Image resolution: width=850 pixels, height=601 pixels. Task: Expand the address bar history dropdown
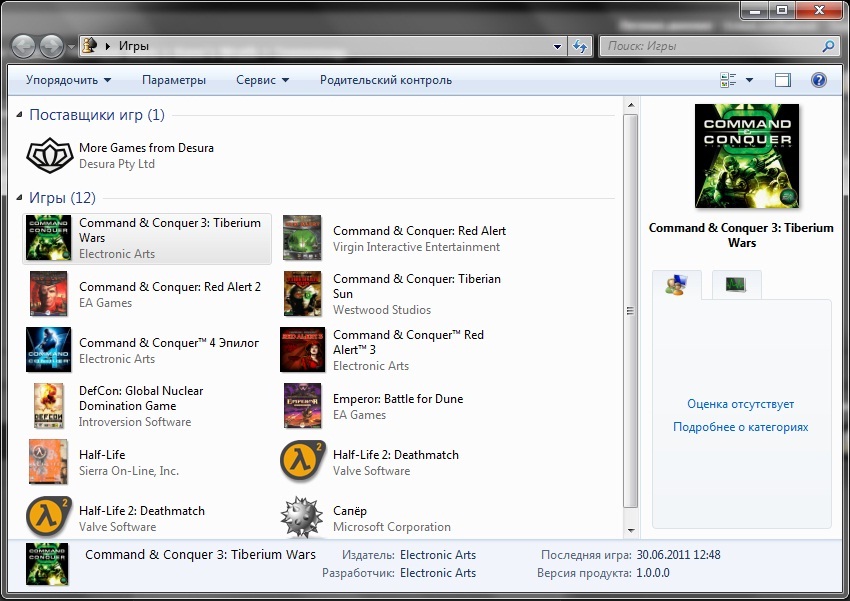click(x=557, y=47)
